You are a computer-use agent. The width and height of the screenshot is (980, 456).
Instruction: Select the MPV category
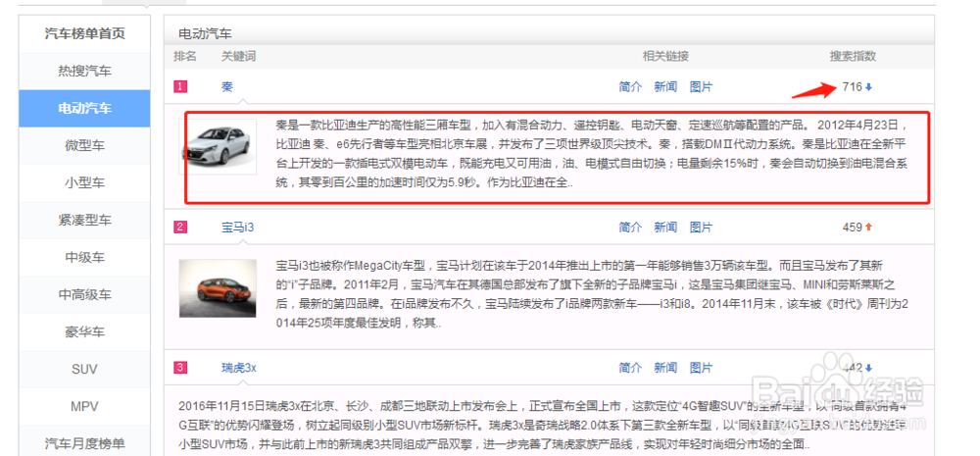[x=84, y=407]
